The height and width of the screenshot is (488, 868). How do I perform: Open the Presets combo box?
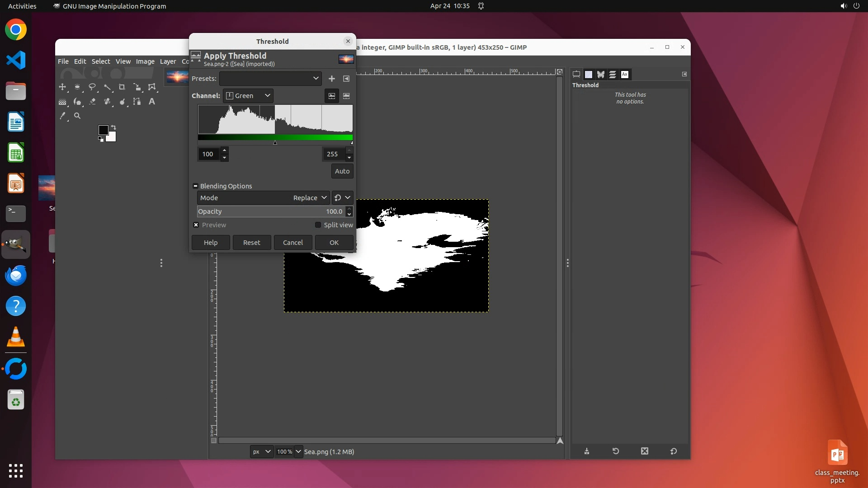(270, 79)
